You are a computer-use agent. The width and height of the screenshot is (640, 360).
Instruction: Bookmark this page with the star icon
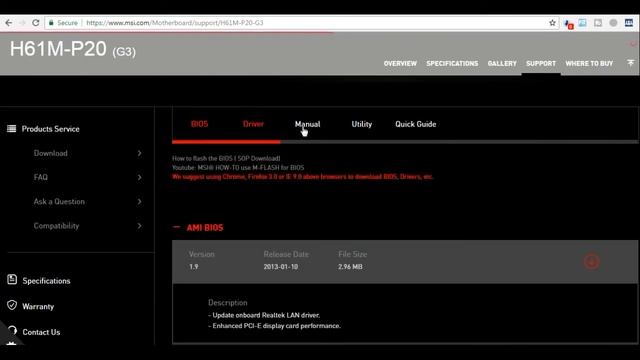552,23
